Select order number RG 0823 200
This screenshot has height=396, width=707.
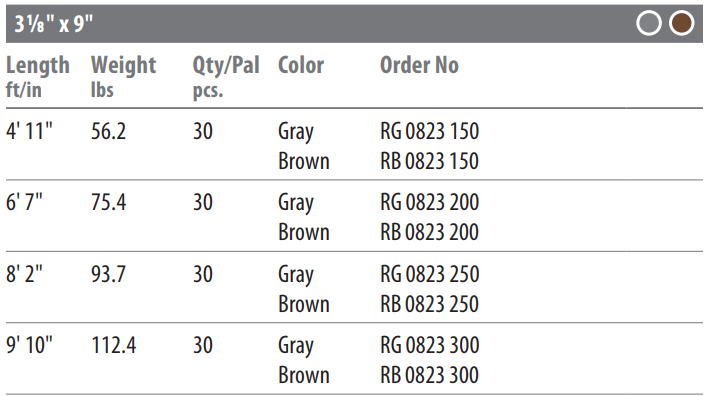[430, 202]
